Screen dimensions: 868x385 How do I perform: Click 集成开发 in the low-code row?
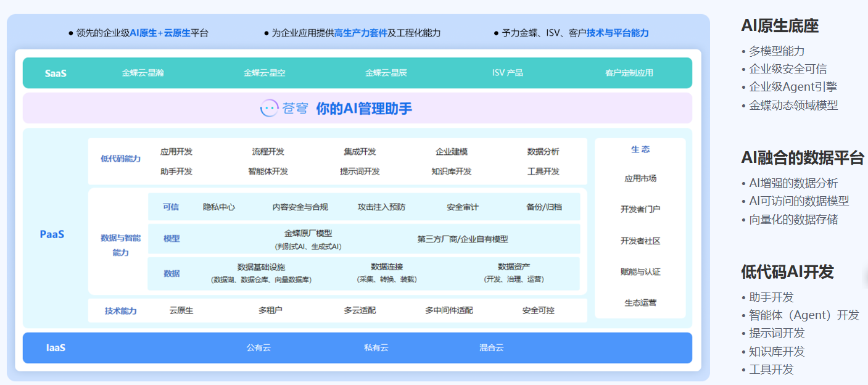[360, 152]
